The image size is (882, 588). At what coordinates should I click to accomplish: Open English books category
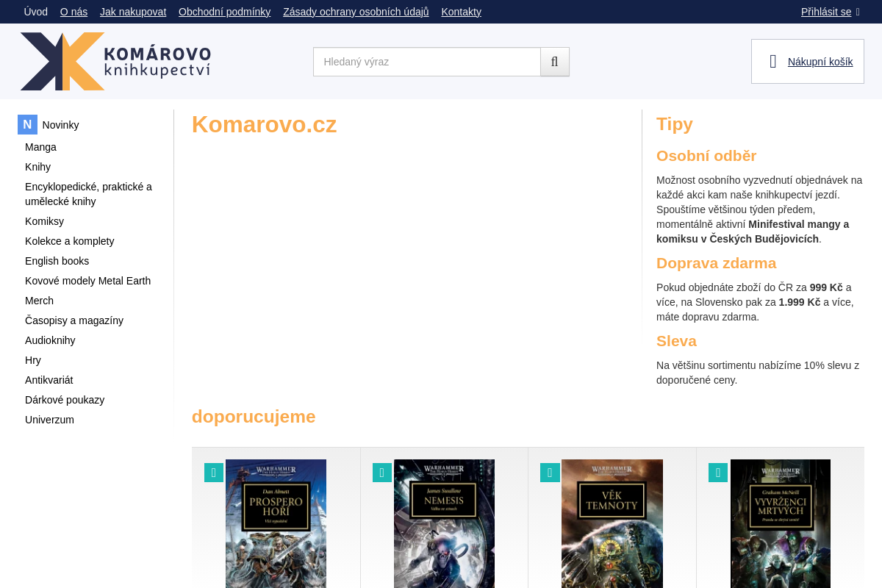pos(57,261)
